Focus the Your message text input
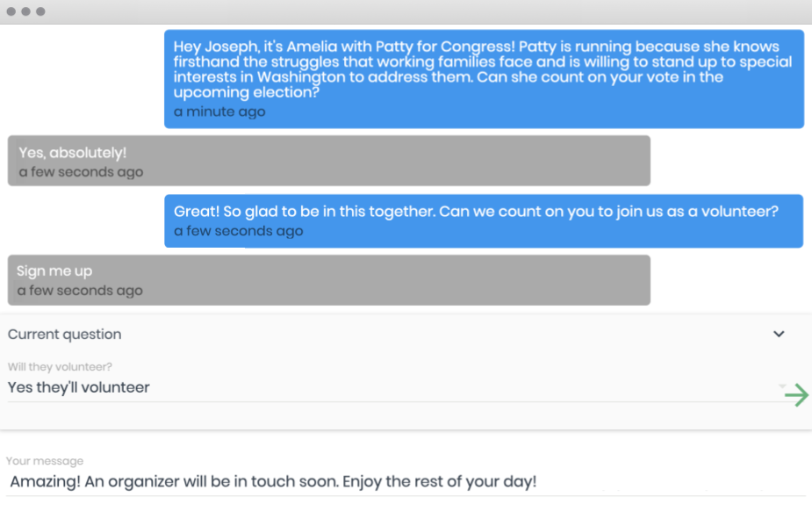The image size is (812, 519). point(404,481)
